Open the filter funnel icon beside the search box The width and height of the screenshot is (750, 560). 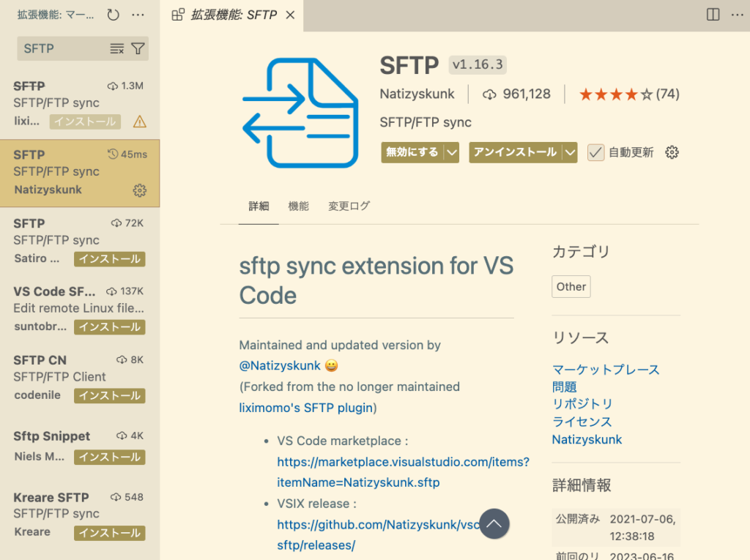(x=136, y=48)
